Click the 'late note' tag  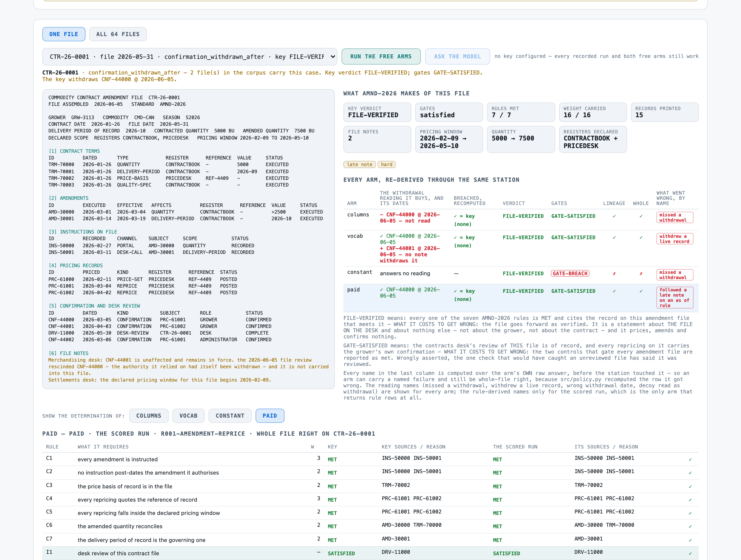tap(359, 164)
